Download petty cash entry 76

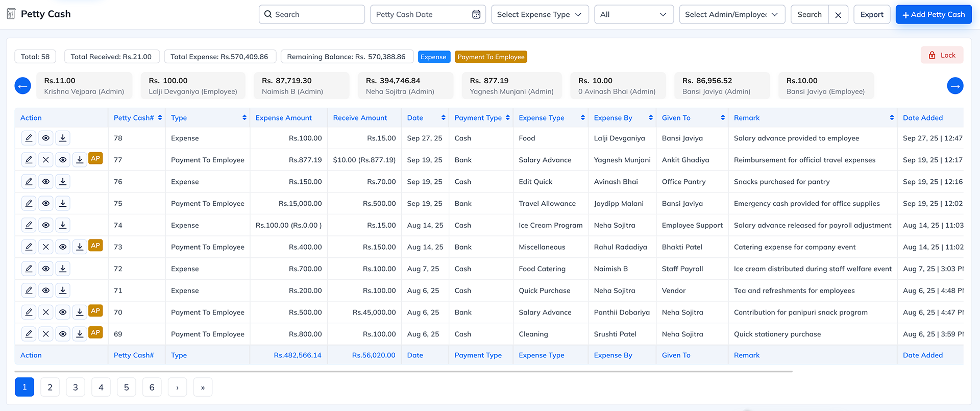coord(63,182)
